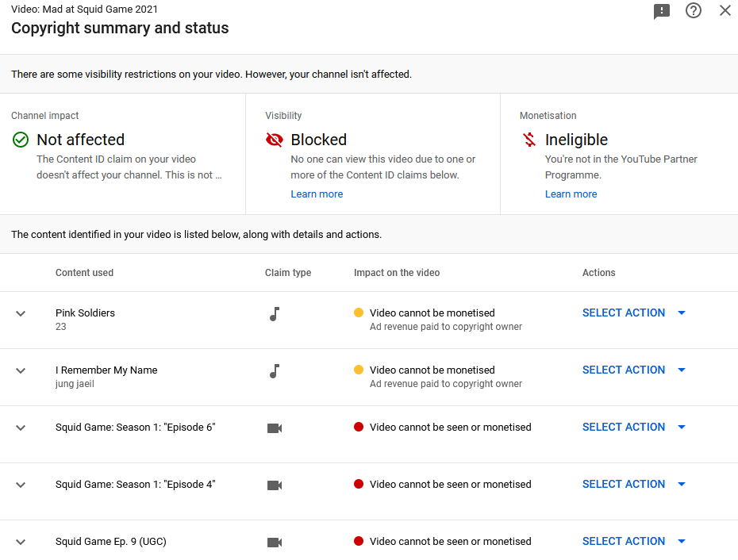Screen dimensions: 738x560
Task: Click the Actions column header
Action: [x=598, y=273]
